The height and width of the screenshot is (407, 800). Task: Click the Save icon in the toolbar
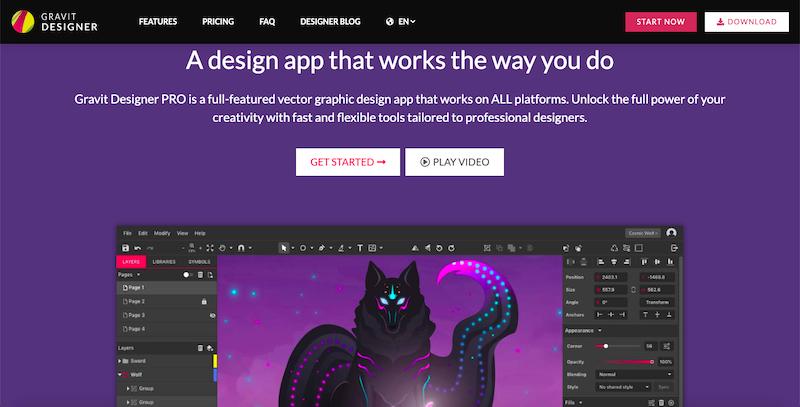click(126, 248)
